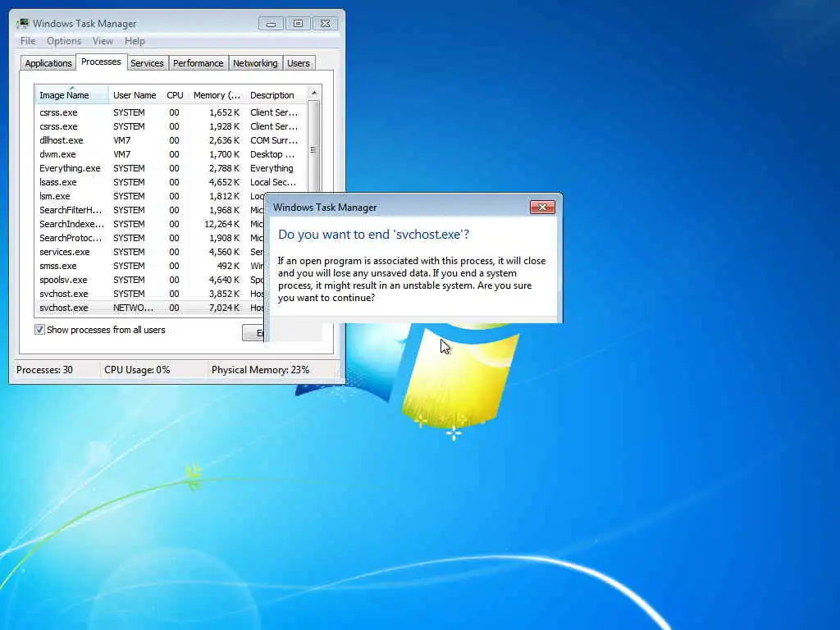Select svchost.exe owned by NETWO...
840x630 pixels.
[150, 308]
